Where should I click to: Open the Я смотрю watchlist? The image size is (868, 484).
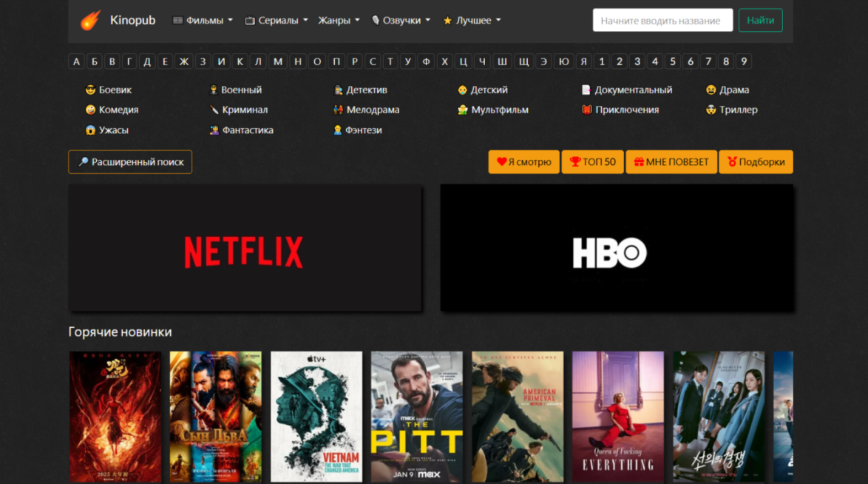click(x=523, y=162)
